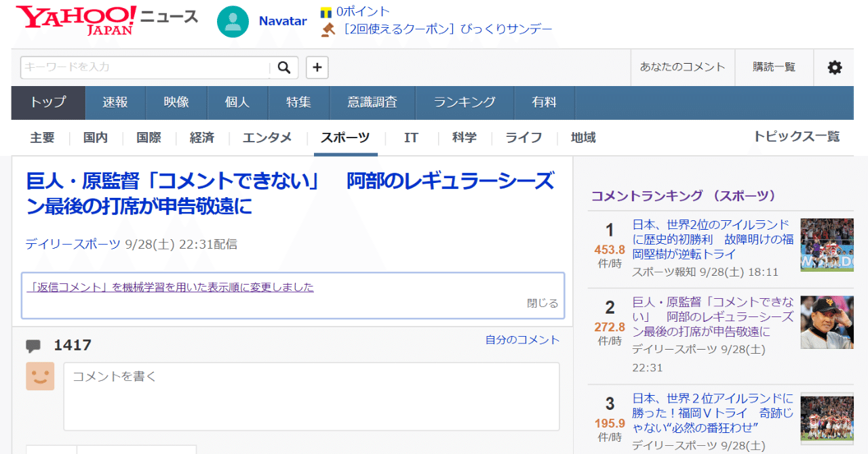Screen dimensions: 868x454
Task: Click the rugby thumbnail for ranking 1
Action: tap(827, 245)
